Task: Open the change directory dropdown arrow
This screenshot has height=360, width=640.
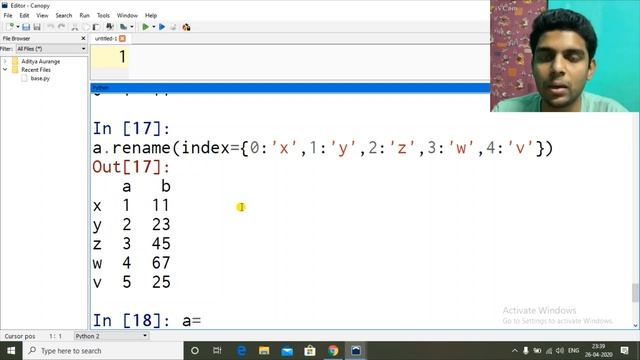Action: coord(131,27)
